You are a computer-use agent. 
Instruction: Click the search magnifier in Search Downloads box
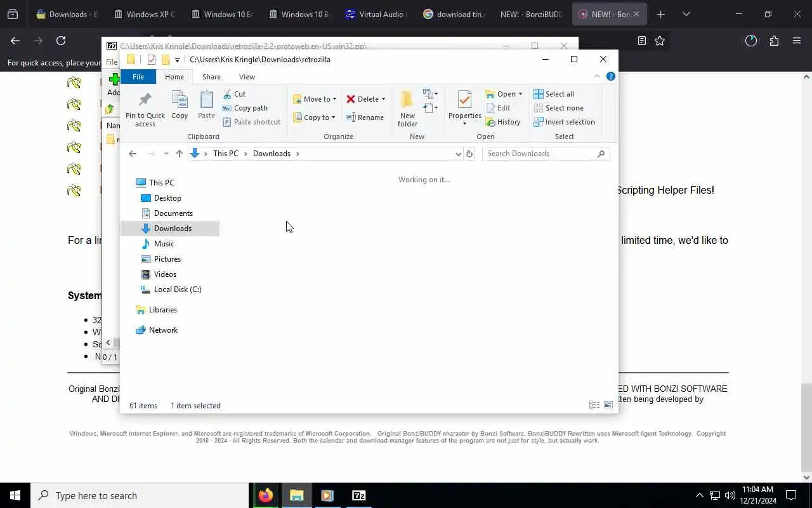point(601,154)
